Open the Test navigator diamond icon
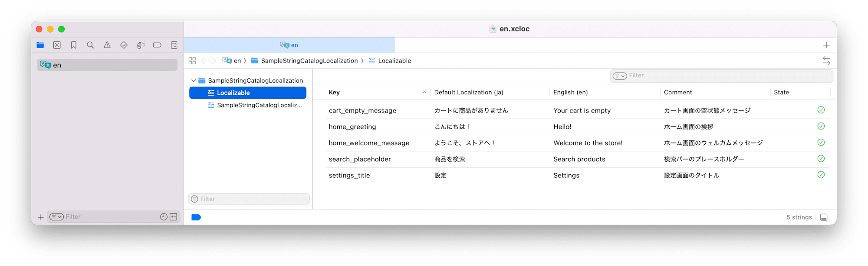 click(124, 45)
